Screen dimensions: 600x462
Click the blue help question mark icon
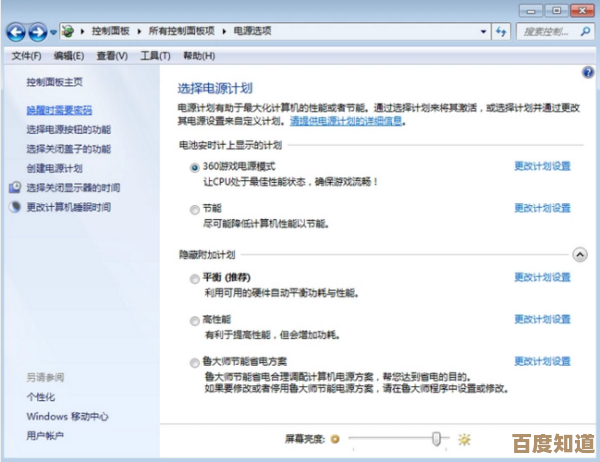pyautogui.click(x=588, y=72)
